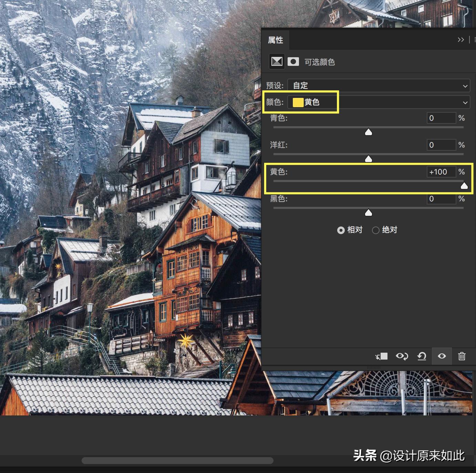Click the 黑色: slider label

(x=279, y=199)
